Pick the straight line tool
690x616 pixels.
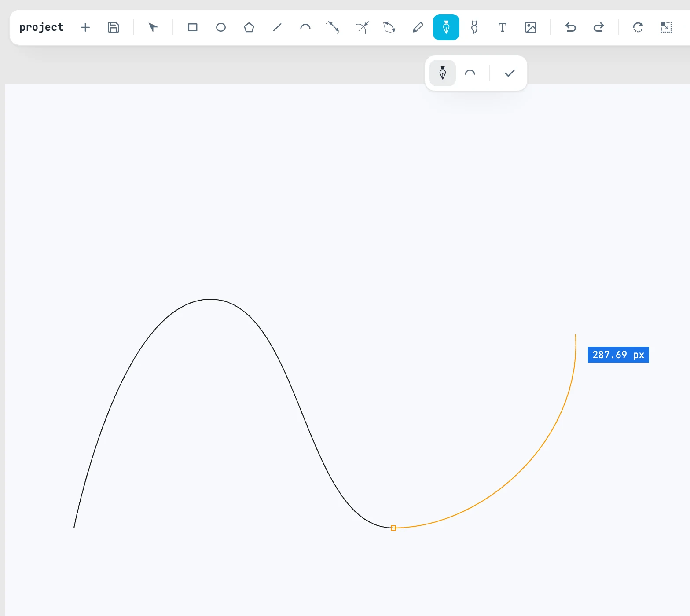coord(277,27)
